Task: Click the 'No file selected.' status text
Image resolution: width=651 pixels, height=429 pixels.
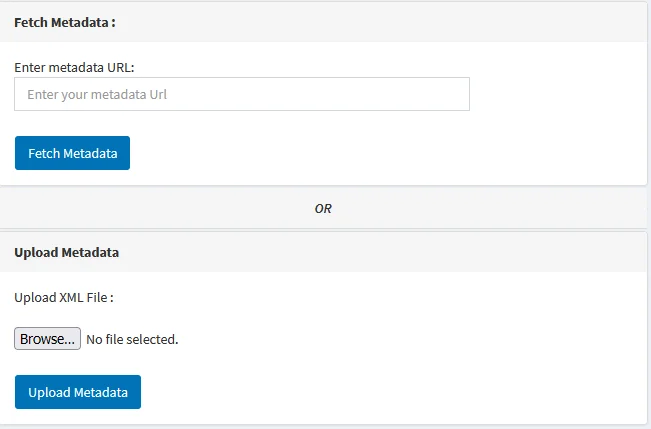Action: 132,339
